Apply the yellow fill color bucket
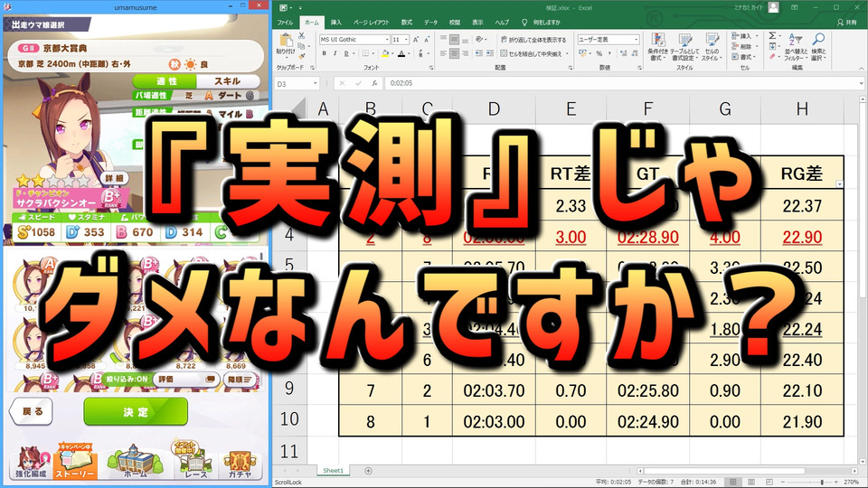This screenshot has height=488, width=868. 385,53
